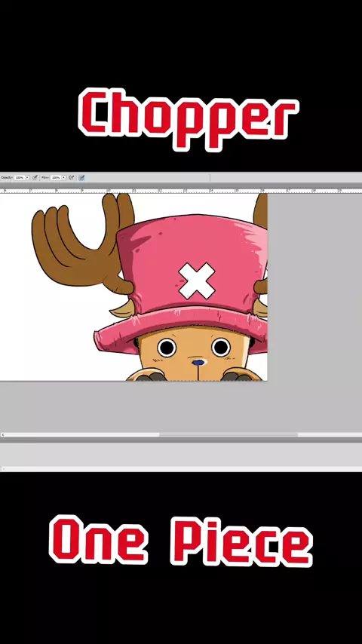This screenshot has height=644, width=362.
Task: Click the scrollbar's left arrow
Action: (2, 434)
